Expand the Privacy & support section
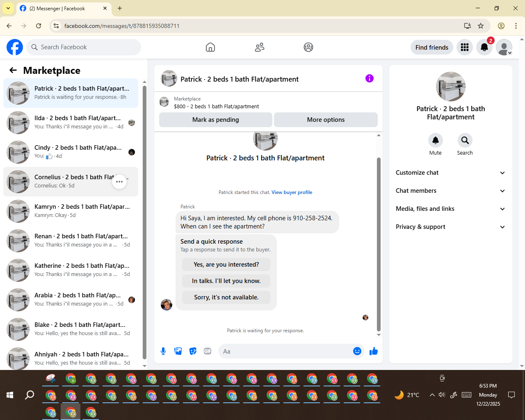525x420 pixels. [x=450, y=227]
